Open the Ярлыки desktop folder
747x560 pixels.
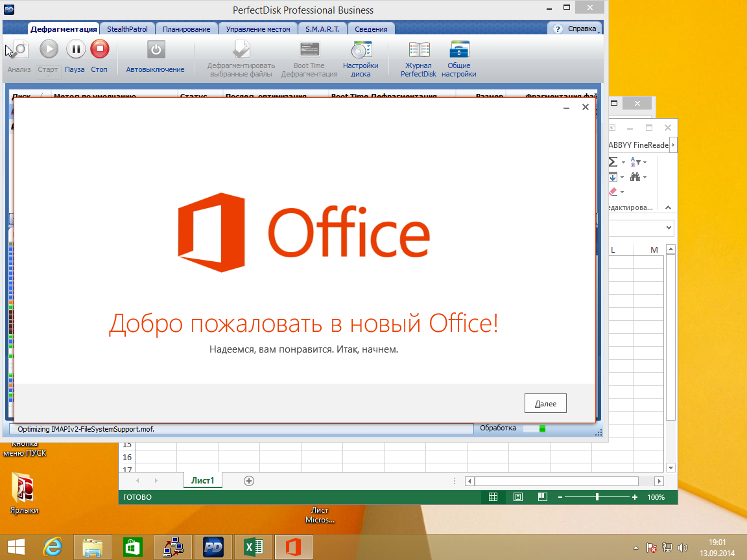24,493
